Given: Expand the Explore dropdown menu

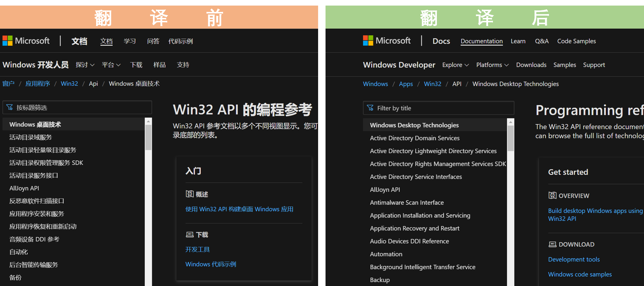Looking at the screenshot, I should (x=455, y=65).
